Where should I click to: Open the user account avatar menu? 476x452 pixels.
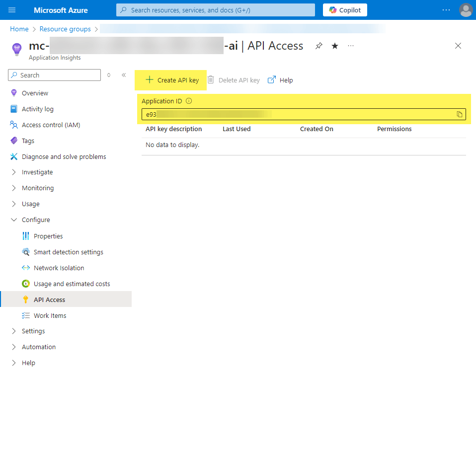(466, 10)
